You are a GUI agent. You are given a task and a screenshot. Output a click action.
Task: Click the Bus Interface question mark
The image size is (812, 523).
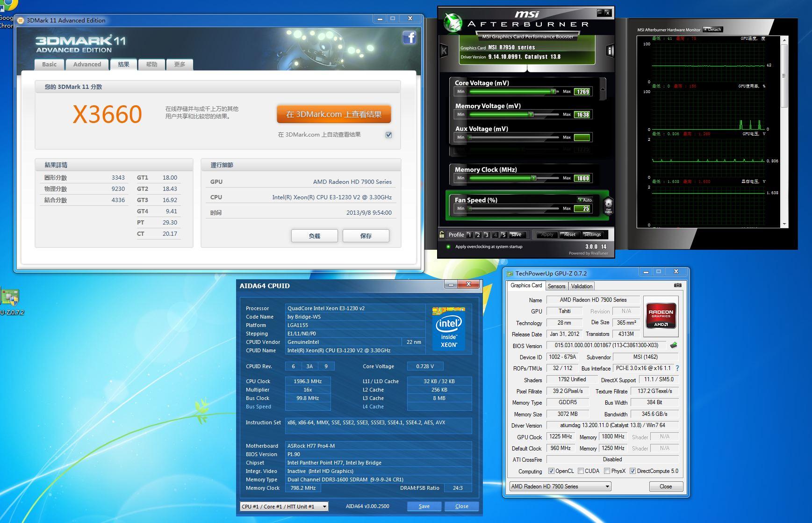(x=677, y=368)
